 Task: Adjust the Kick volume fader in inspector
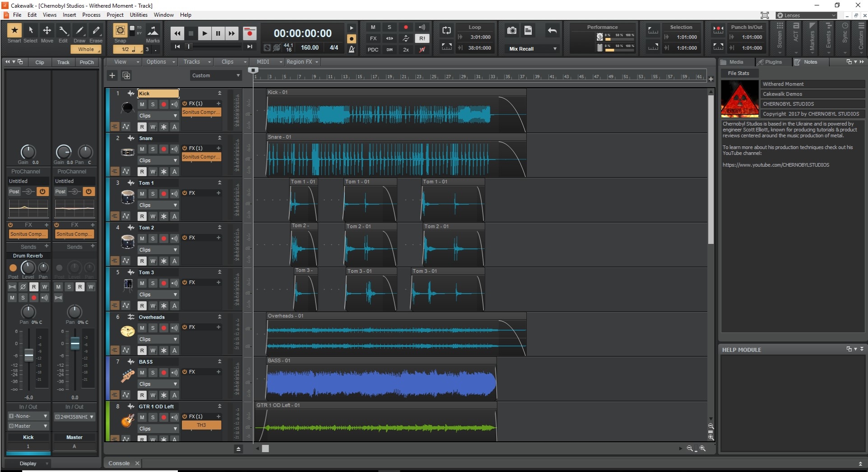coord(28,355)
